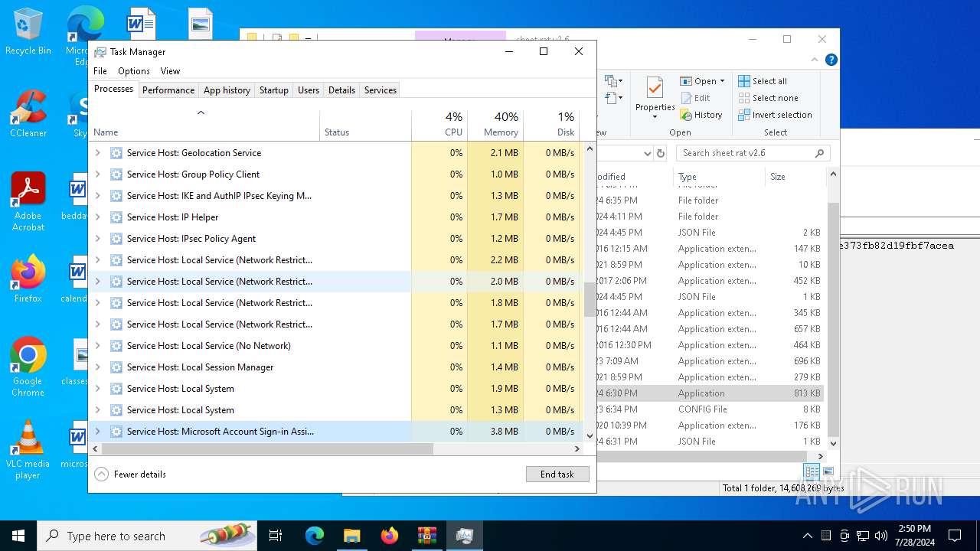Image resolution: width=980 pixels, height=551 pixels.
Task: Launch CCleaner from the desktop
Action: (x=28, y=114)
